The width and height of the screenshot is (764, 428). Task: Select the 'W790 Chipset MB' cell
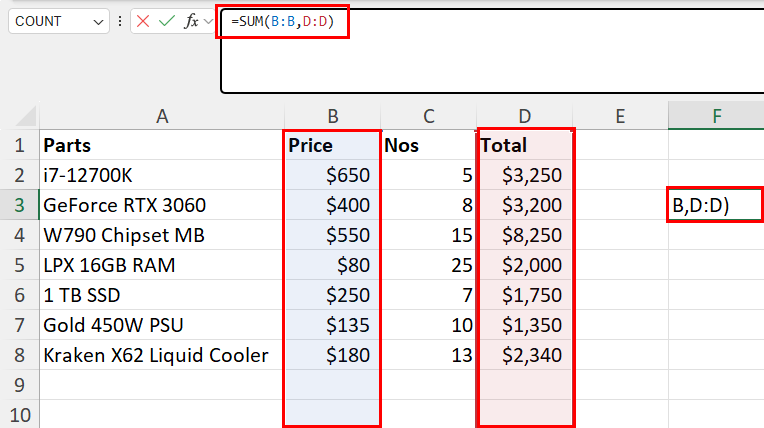tap(162, 235)
